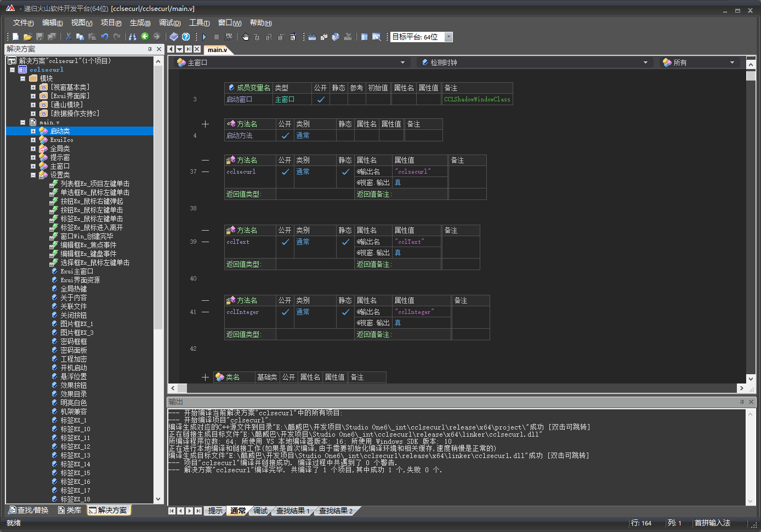The width and height of the screenshot is (761, 532).
Task: Switch to the 提示 output tab
Action: [215, 511]
